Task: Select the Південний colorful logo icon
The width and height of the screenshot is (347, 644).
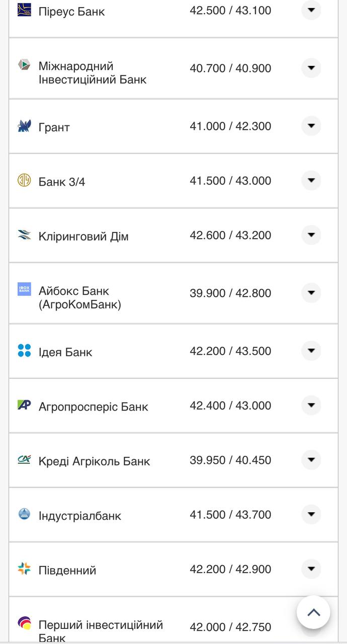Action: pyautogui.click(x=24, y=569)
